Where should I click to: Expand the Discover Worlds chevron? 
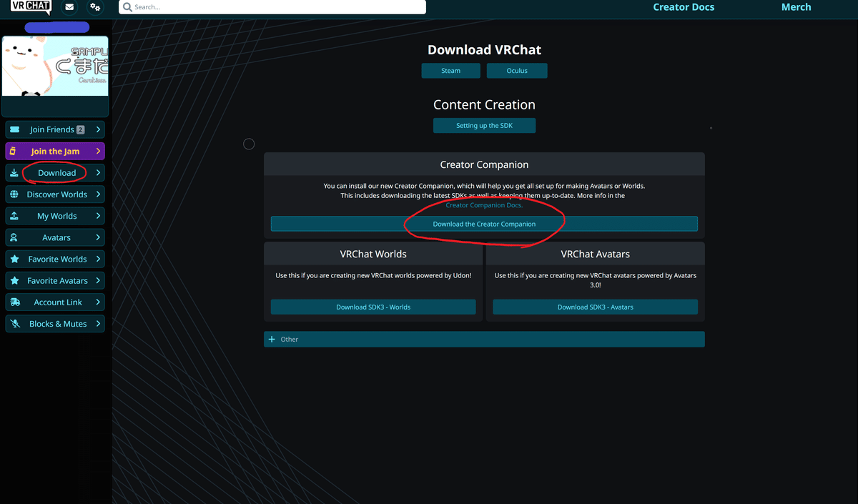pos(98,194)
